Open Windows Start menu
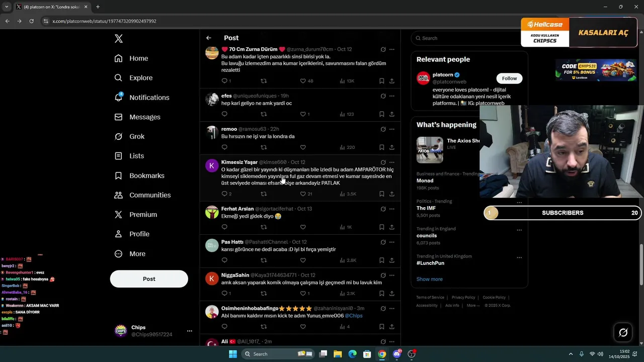This screenshot has height=362, width=644. pos(232,354)
